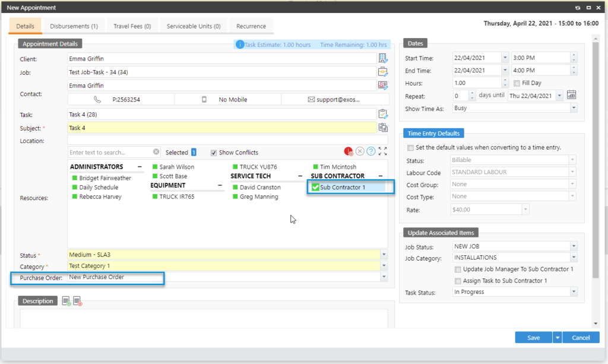Open the Disbursements (1) tab
Screen dimensions: 608x364
[x=74, y=26]
